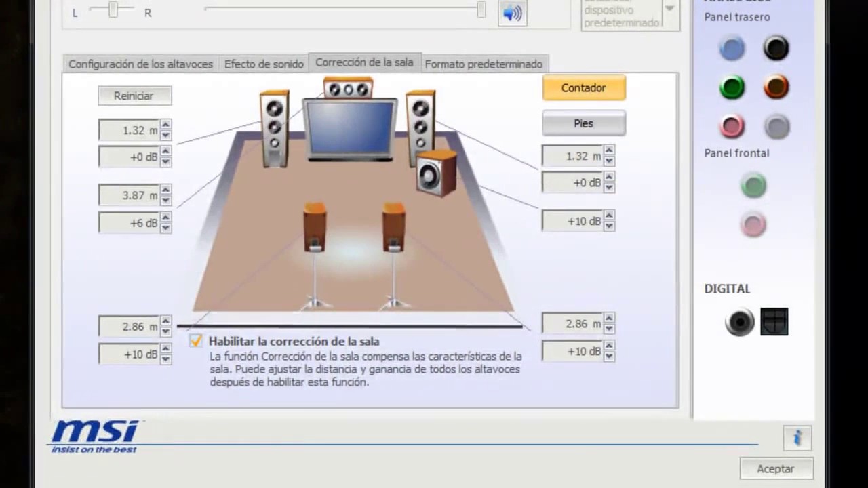Screen dimensions: 868x488
Task: Select the front left tower speaker
Action: (x=275, y=129)
